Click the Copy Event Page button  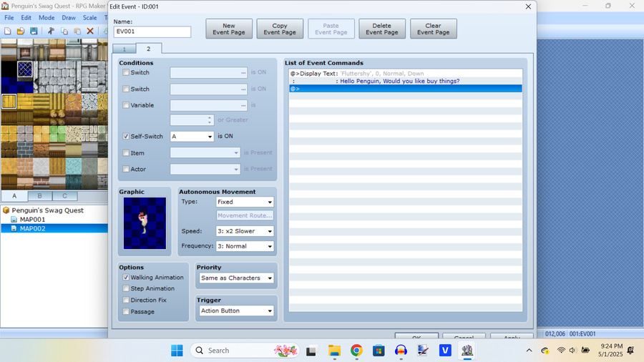(280, 29)
